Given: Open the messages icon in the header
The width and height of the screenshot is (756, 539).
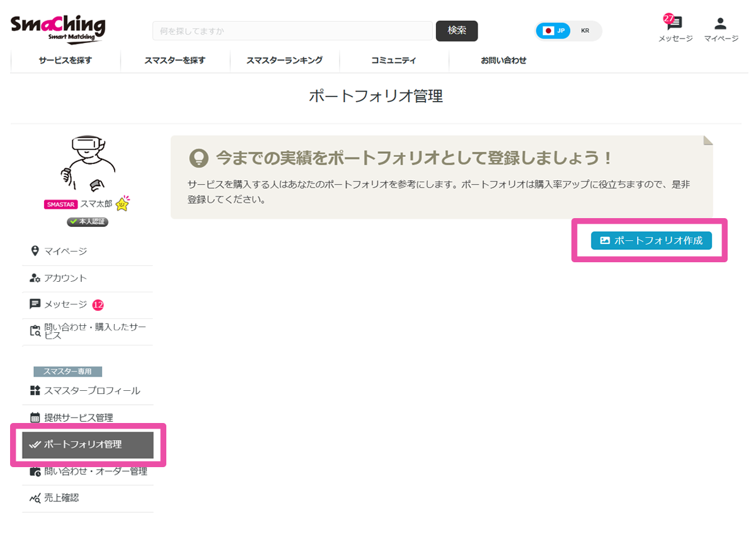Looking at the screenshot, I should click(x=675, y=24).
